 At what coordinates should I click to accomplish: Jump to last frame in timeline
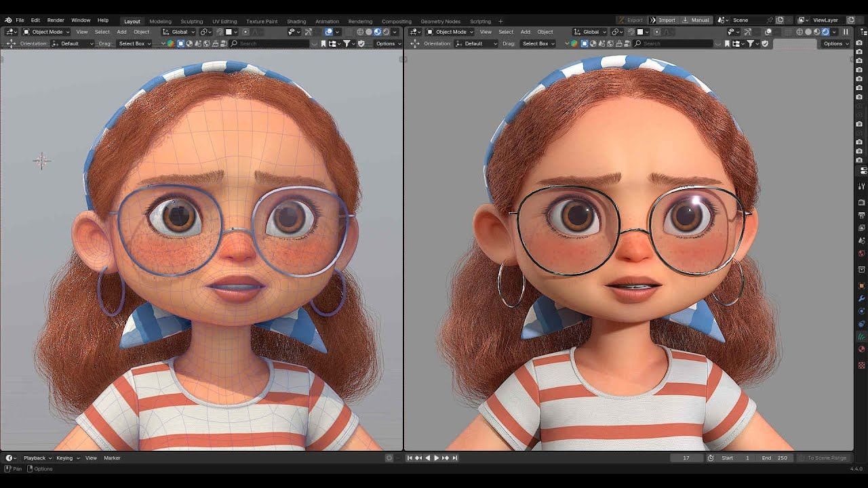(454, 458)
